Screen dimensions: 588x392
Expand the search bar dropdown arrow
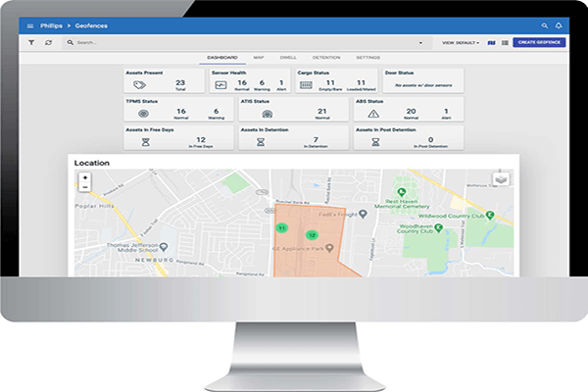pos(420,43)
